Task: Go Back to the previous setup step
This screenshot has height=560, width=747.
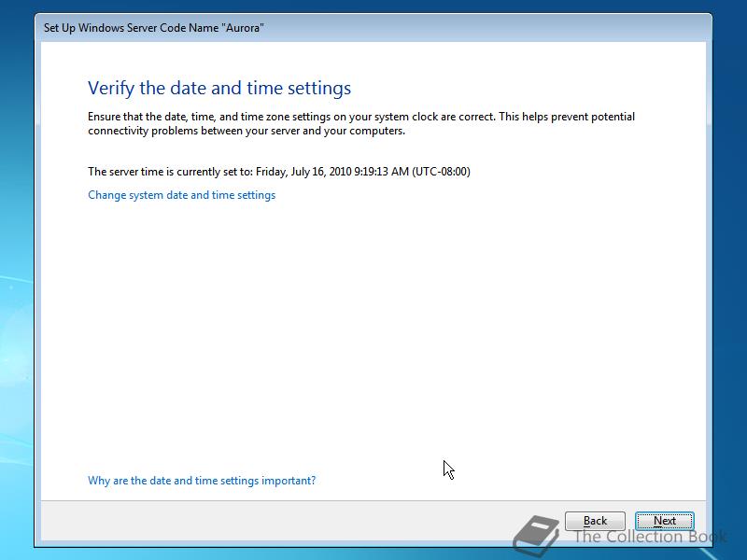Action: coord(595,521)
